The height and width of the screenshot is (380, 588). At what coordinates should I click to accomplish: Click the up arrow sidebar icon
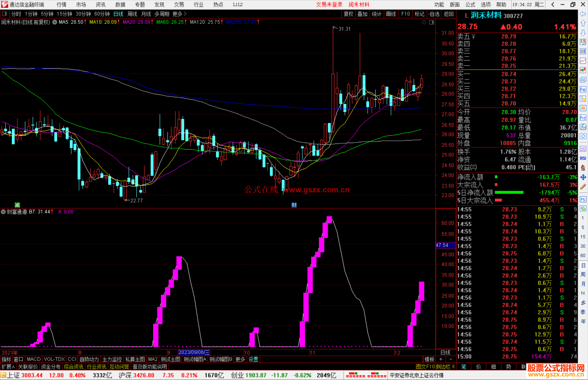[x=583, y=23]
